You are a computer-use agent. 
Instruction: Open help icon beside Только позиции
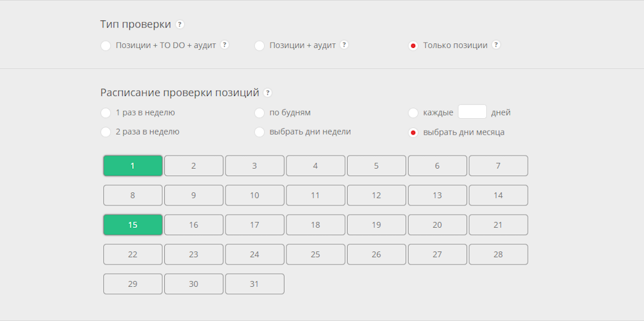coord(496,45)
